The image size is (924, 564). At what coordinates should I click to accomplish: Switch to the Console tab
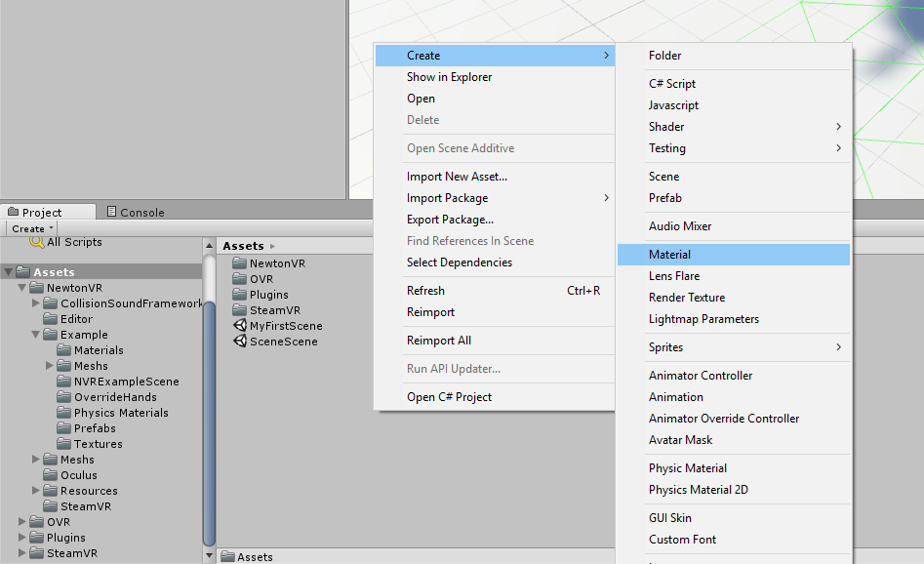tap(137, 212)
